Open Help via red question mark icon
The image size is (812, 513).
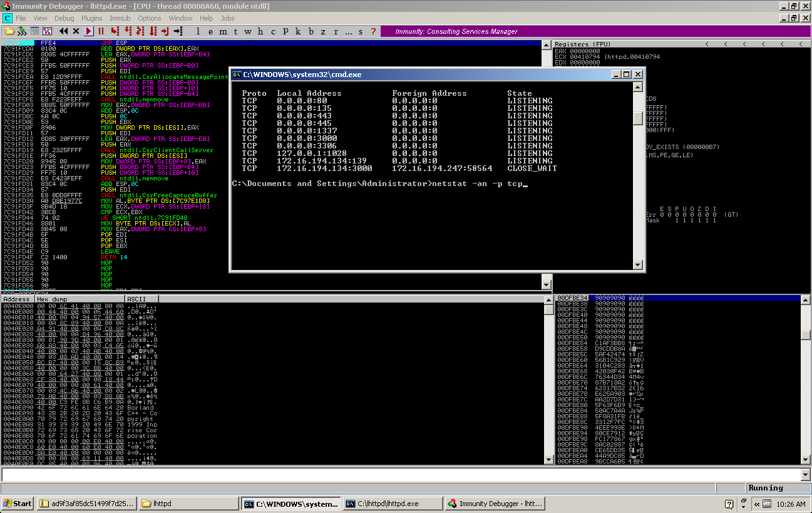pyautogui.click(x=373, y=31)
